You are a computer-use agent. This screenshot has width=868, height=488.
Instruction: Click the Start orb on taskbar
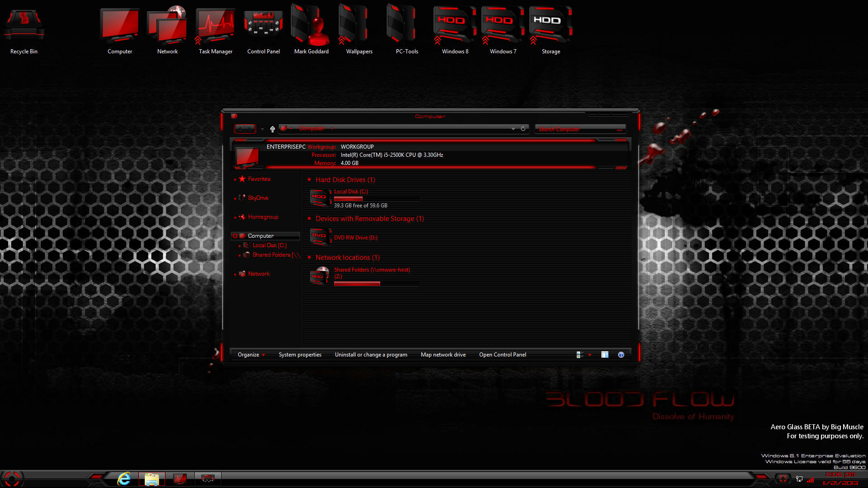(x=12, y=479)
